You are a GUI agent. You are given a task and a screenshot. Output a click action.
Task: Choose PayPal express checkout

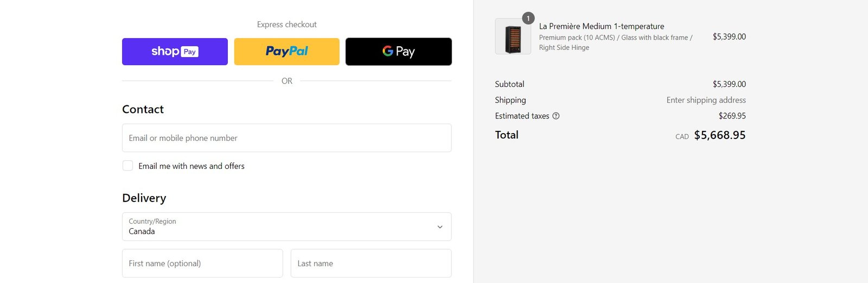tap(286, 52)
